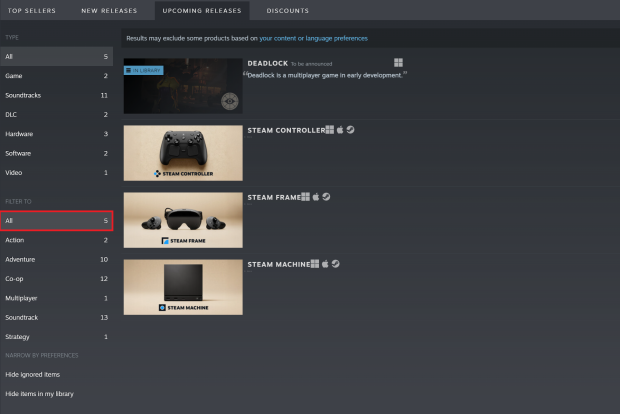The image size is (620, 414).
Task: Open the Discounts tab
Action: [287, 11]
